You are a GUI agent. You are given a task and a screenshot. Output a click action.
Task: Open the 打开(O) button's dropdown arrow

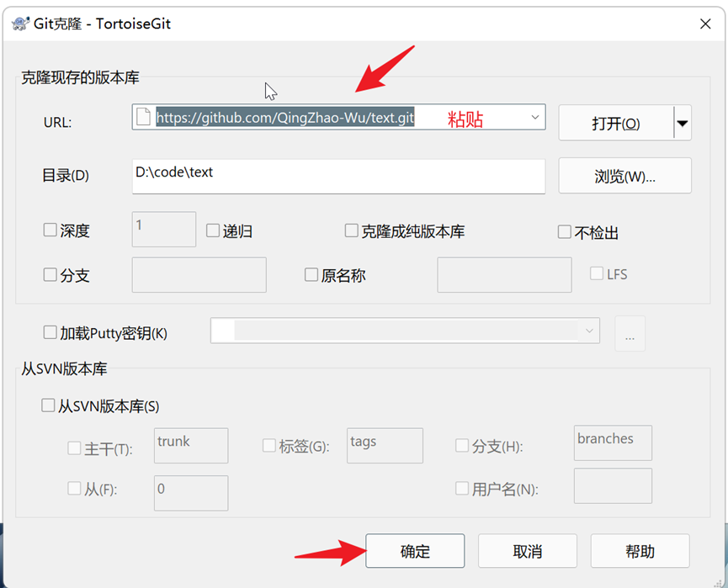click(681, 123)
